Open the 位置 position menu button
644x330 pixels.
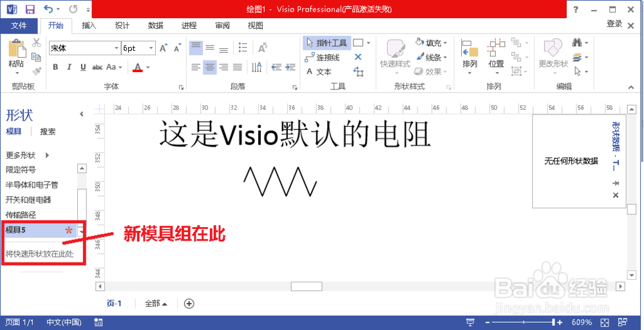(x=496, y=57)
